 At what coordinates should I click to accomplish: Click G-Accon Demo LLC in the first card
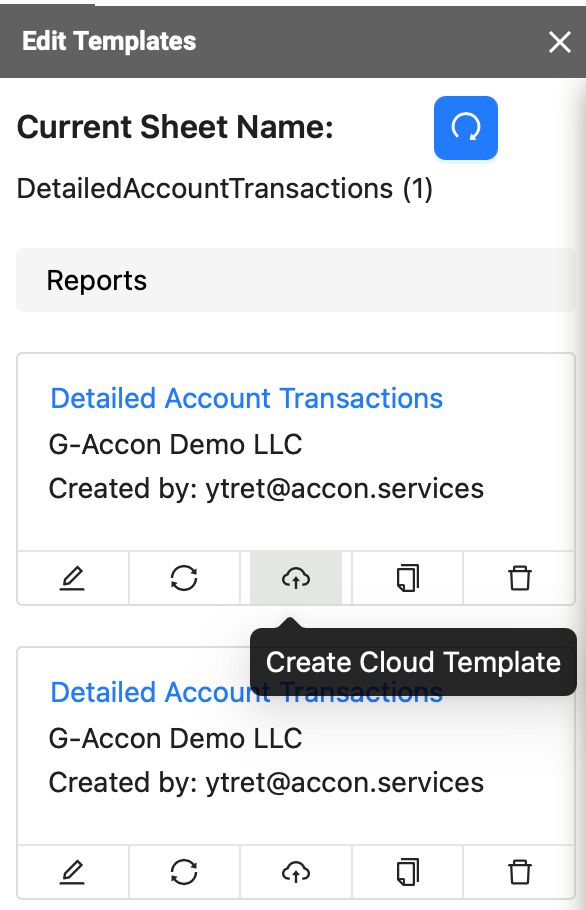click(x=175, y=445)
